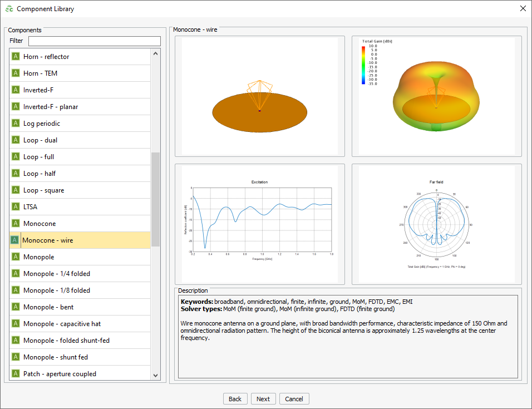
Task: Go Back to the previous step
Action: (235, 399)
